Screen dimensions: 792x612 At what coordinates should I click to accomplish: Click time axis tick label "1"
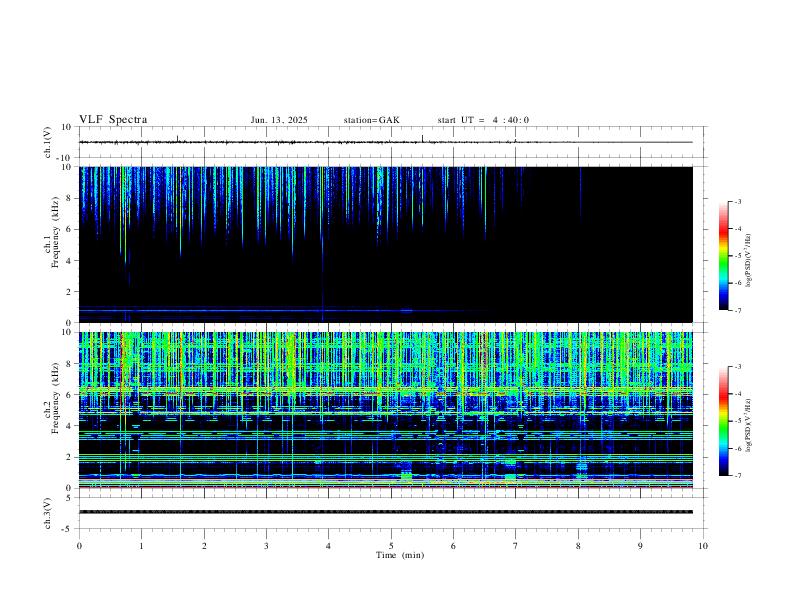click(x=141, y=546)
